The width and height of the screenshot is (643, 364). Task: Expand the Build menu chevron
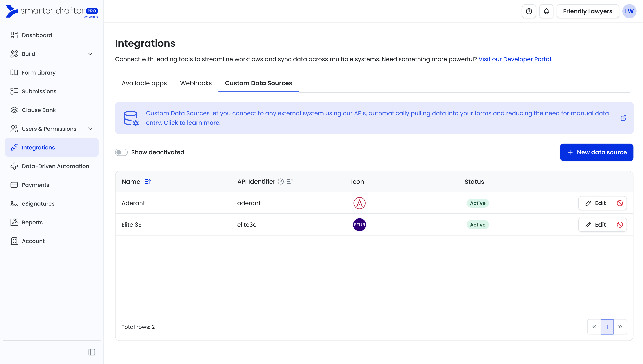90,54
